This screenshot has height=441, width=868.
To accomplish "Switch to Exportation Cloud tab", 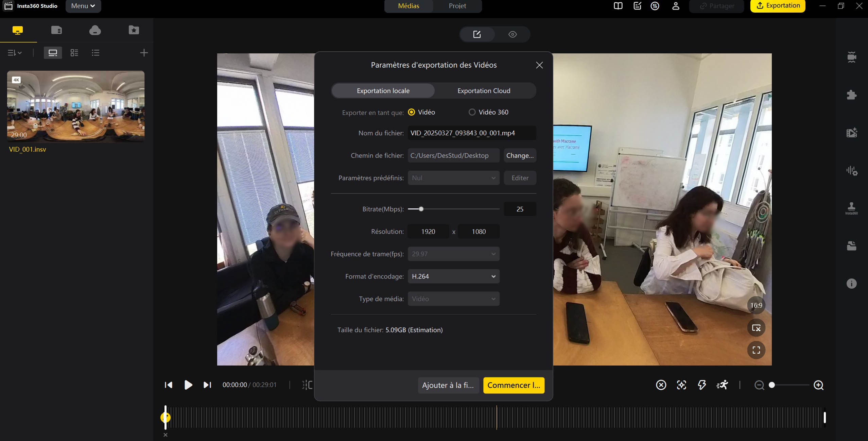I will click(x=484, y=91).
